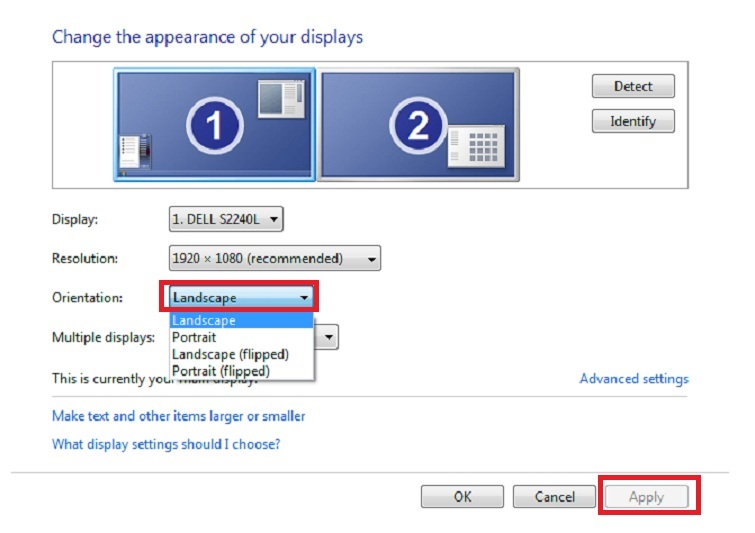The width and height of the screenshot is (755, 533).
Task: Open 'What display settings should I choose?' help link
Action: coord(165,444)
